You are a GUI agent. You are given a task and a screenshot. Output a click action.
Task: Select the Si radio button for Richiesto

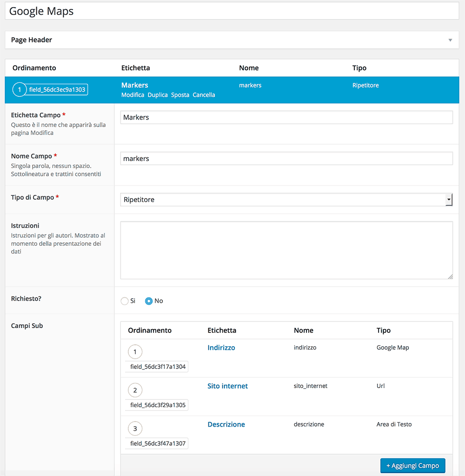tap(125, 301)
